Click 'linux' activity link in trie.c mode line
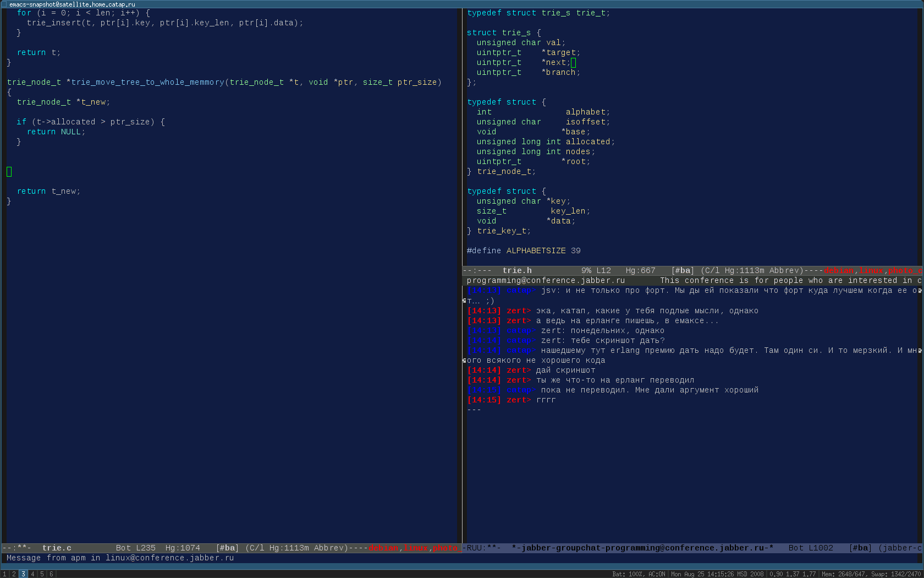 (x=416, y=548)
